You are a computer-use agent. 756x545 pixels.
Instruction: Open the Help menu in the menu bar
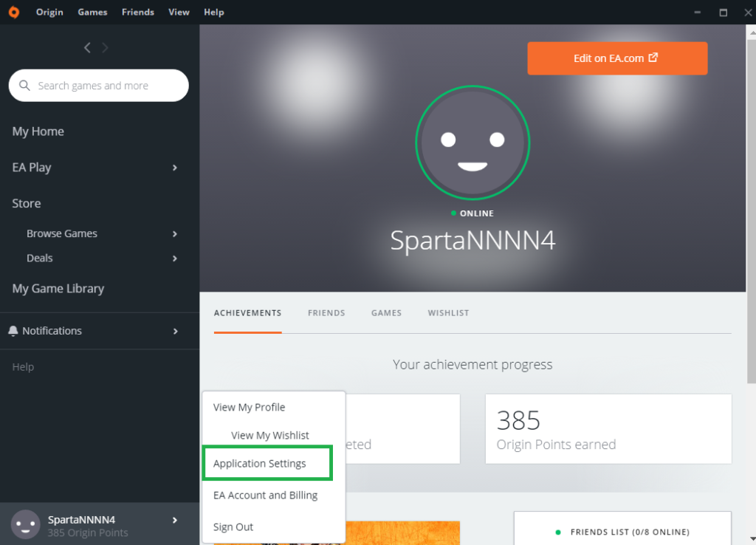coord(213,12)
